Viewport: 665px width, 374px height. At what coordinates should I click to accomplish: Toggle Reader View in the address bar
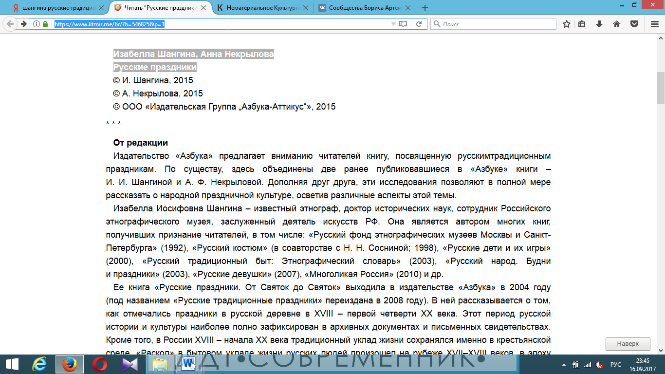coord(403,24)
